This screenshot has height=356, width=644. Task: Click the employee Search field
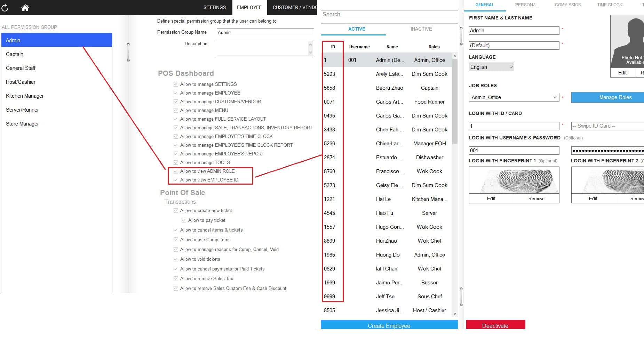click(389, 15)
